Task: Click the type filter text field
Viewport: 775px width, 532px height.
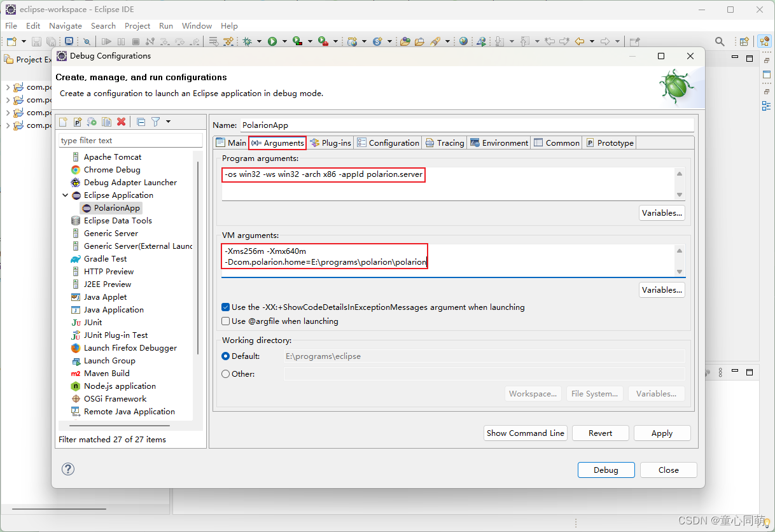Action: click(x=130, y=140)
